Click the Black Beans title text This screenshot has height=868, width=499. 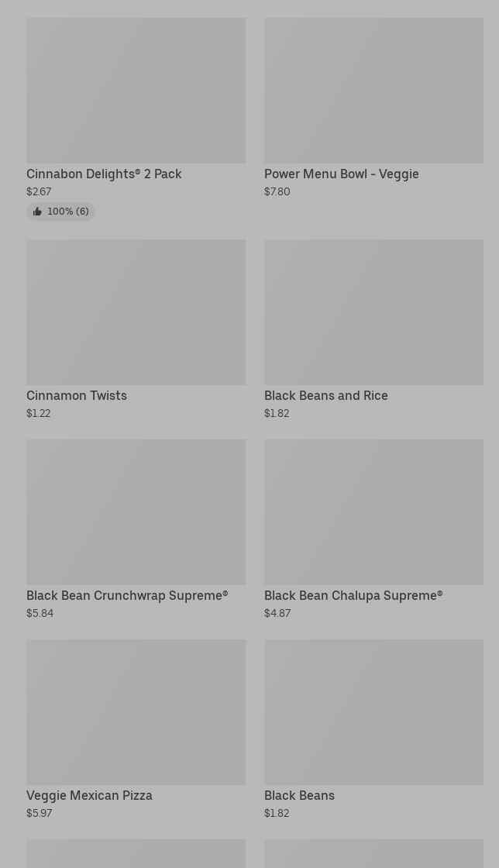coord(299,796)
